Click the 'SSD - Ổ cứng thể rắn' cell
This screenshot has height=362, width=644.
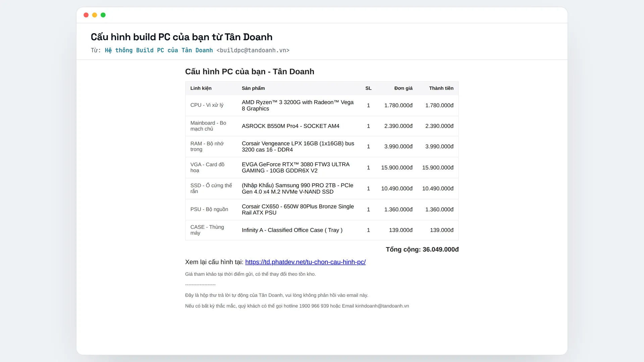tap(211, 188)
